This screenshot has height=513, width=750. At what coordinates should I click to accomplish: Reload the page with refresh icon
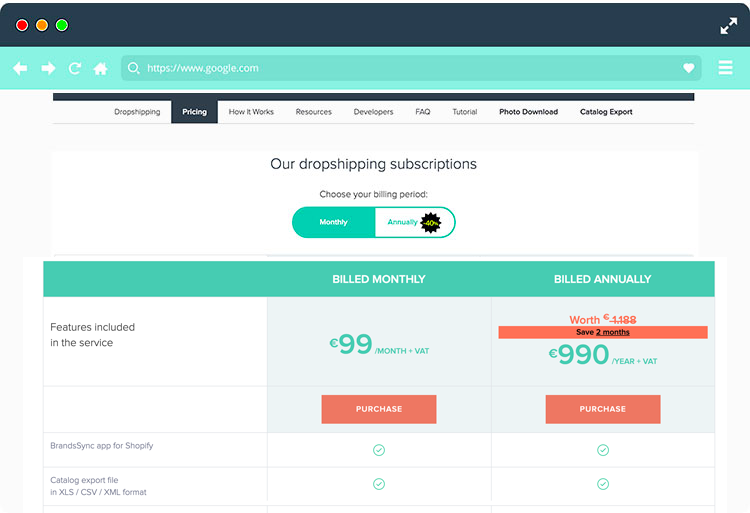pyautogui.click(x=75, y=68)
